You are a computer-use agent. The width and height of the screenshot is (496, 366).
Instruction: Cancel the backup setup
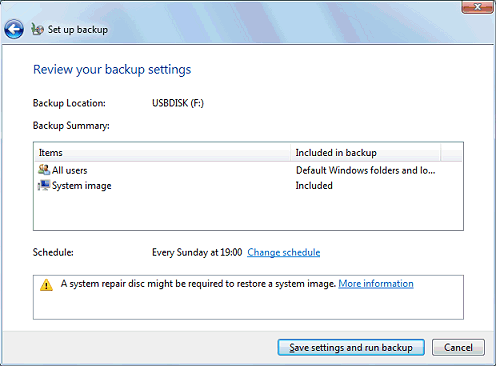point(458,347)
